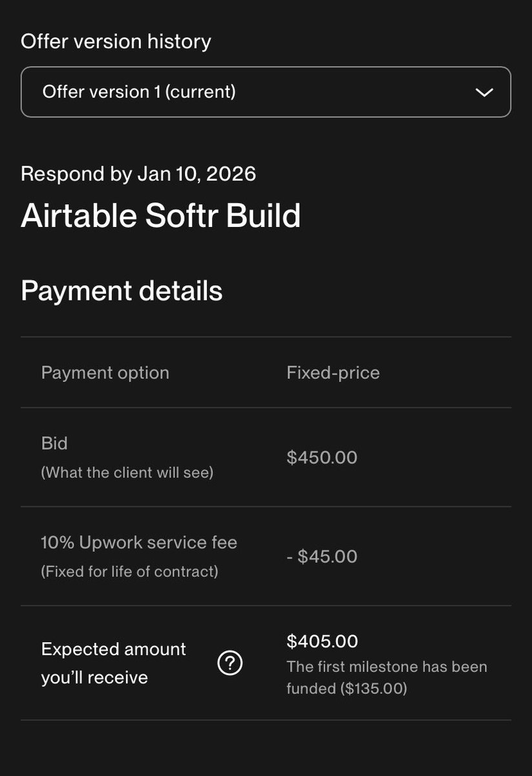532x776 pixels.
Task: Click the Payment details heading
Action: click(122, 291)
